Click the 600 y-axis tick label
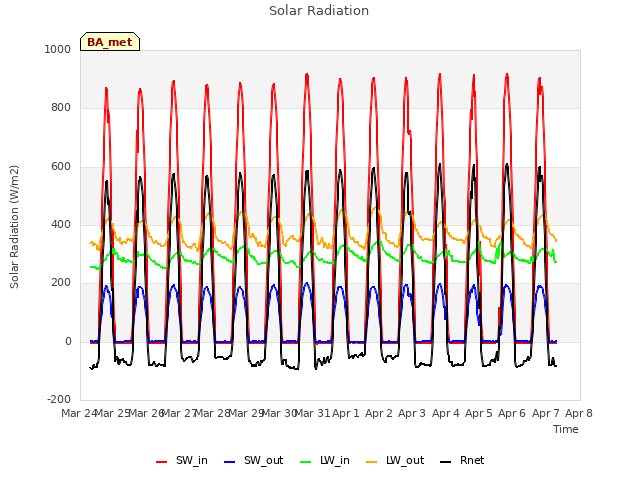 point(61,166)
